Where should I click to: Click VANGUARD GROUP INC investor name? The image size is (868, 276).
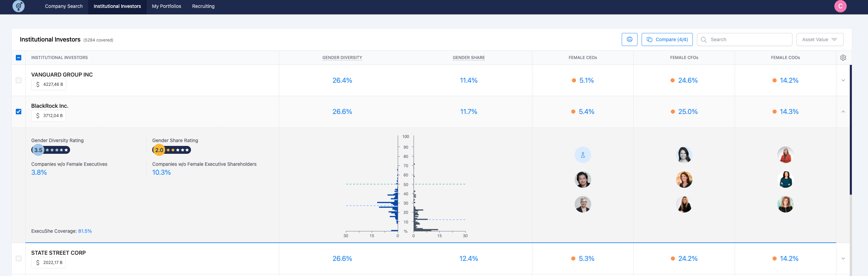[62, 74]
